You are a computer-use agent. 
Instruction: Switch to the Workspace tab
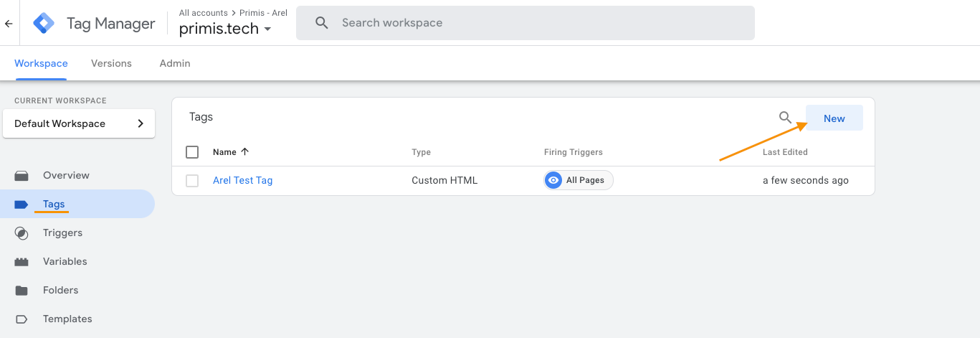pos(41,63)
